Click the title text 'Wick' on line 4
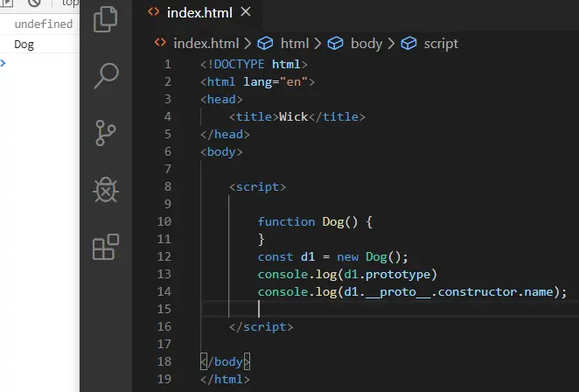579x392 pixels. pos(293,116)
